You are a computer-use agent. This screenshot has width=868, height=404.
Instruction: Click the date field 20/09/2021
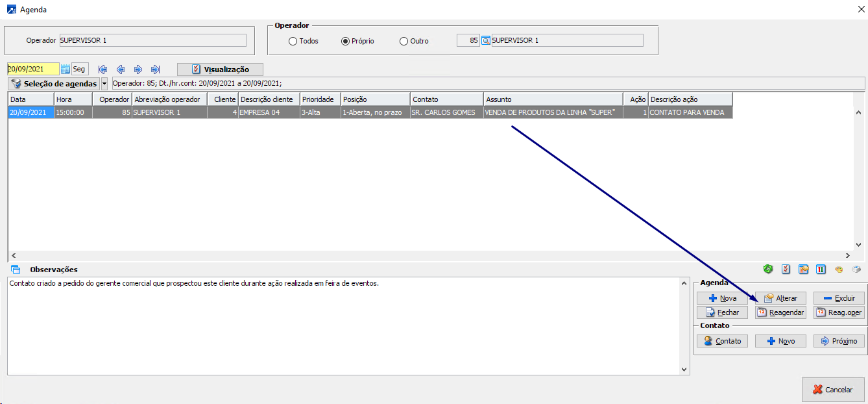[x=32, y=69]
